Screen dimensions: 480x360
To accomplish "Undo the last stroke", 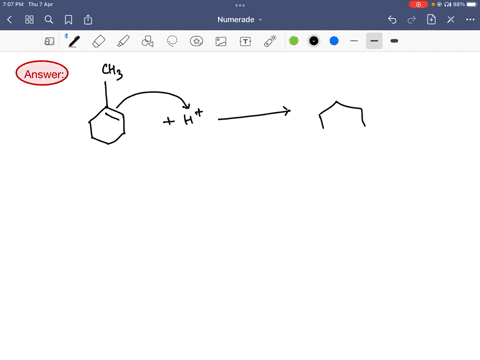I will pyautogui.click(x=392, y=20).
